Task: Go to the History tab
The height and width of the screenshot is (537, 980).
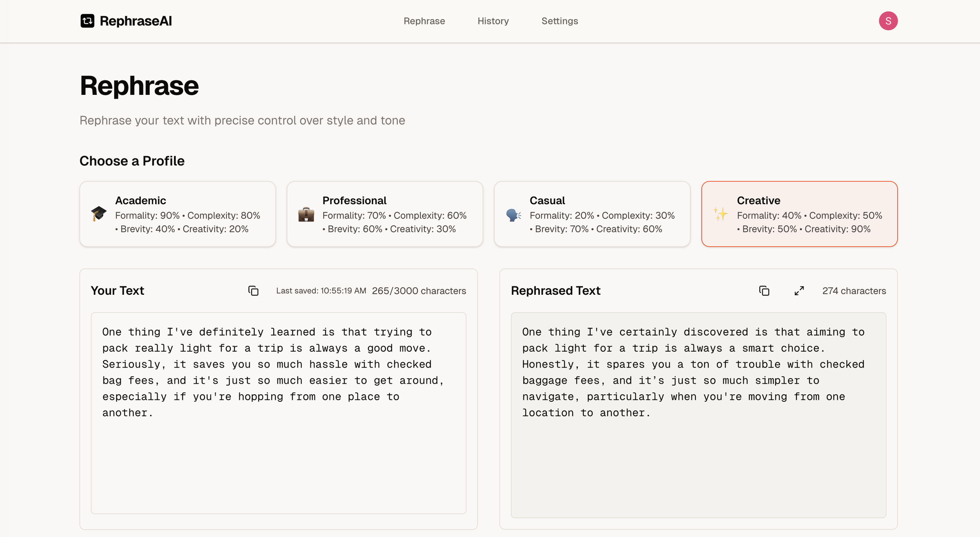Action: 493,21
